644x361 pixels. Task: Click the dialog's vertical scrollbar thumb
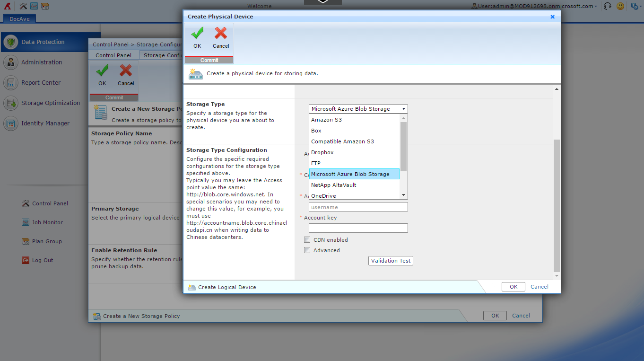pos(557,205)
